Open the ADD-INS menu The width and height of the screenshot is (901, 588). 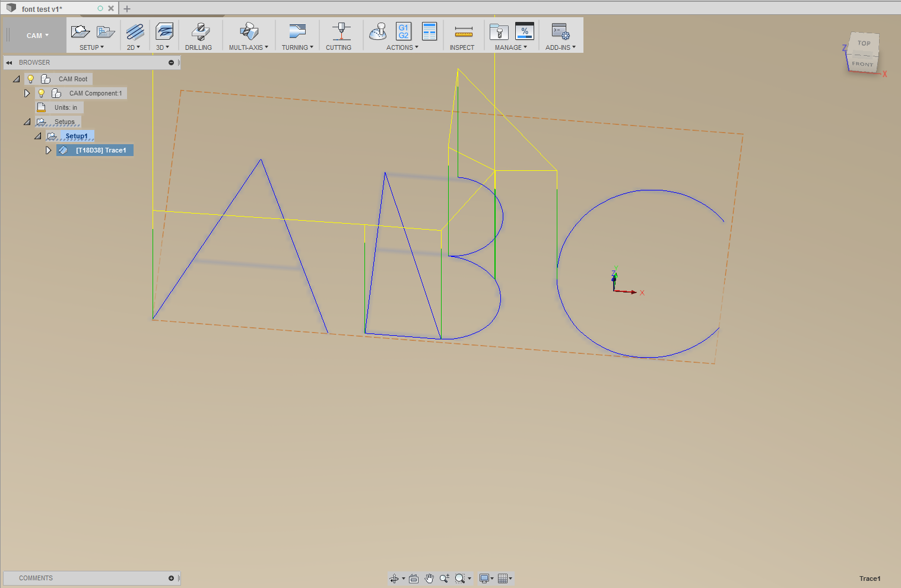tap(561, 47)
